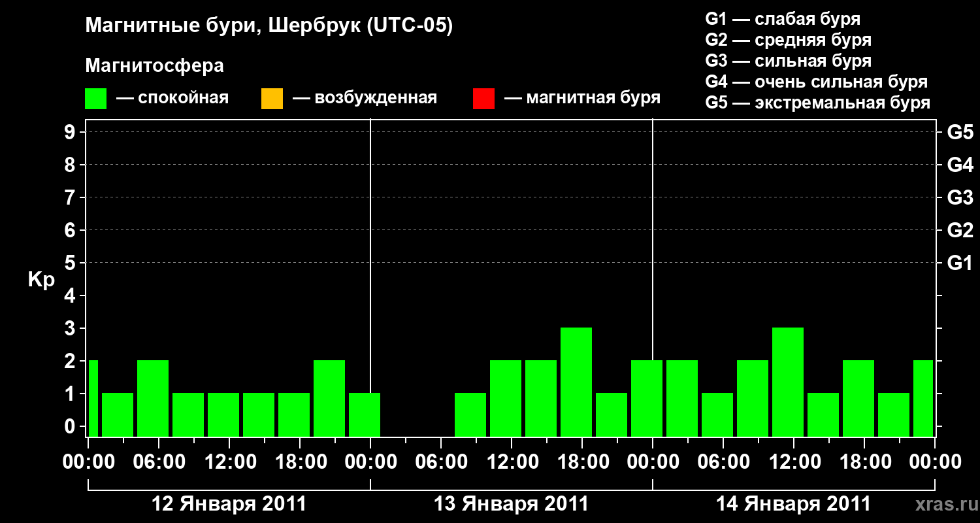Viewport: 980px width, 523px height.
Task: Click the '14 Января 2011' date label
Action: (793, 504)
